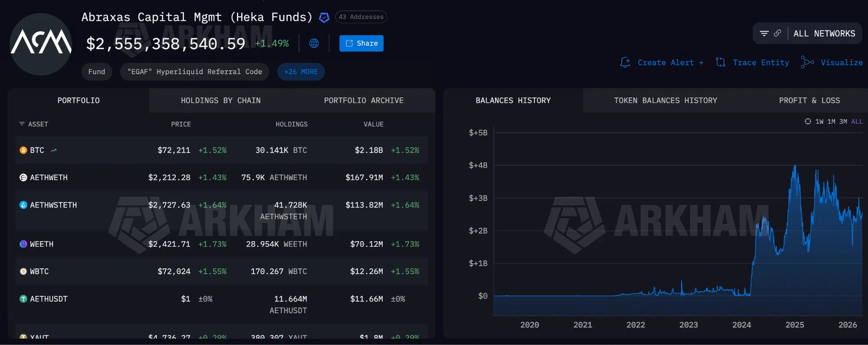868x345 pixels.
Task: Open the HOLDINGS BY CHAIN tab
Action: (221, 100)
